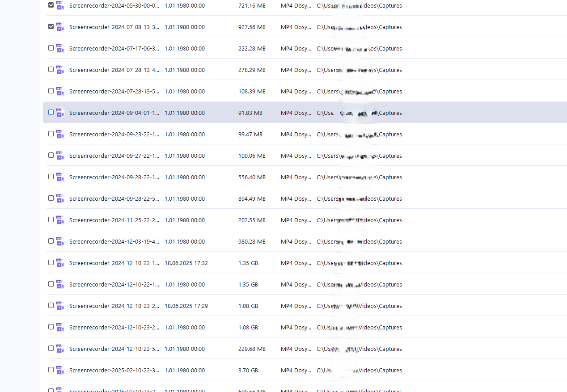Click the Captures path in the 3.70 GB row
The height and width of the screenshot is (392, 567).
pyautogui.click(x=359, y=370)
